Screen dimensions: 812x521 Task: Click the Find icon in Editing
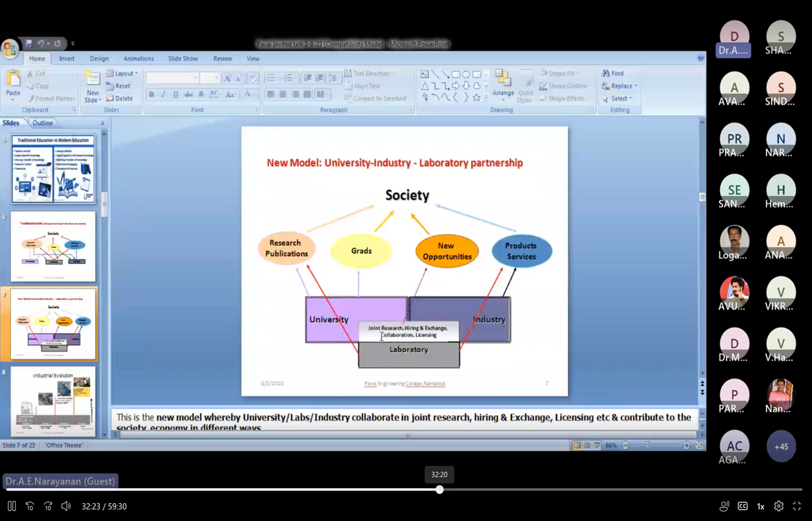(x=613, y=74)
